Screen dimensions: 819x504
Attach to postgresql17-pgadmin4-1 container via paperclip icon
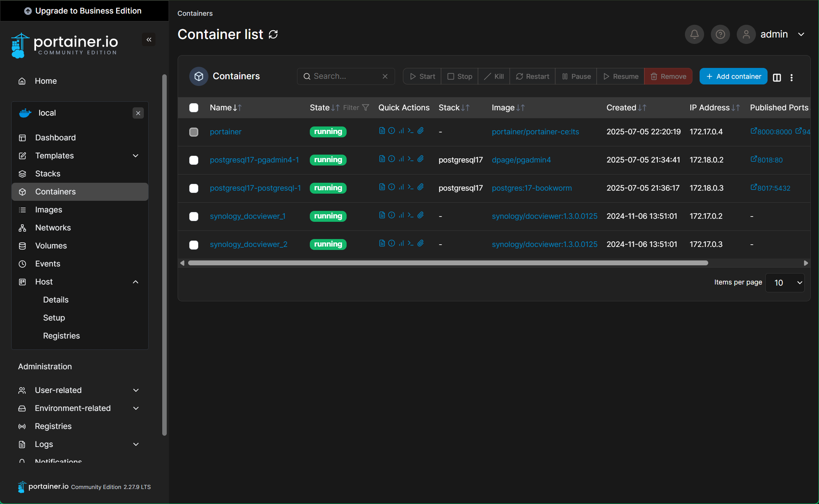coord(421,159)
